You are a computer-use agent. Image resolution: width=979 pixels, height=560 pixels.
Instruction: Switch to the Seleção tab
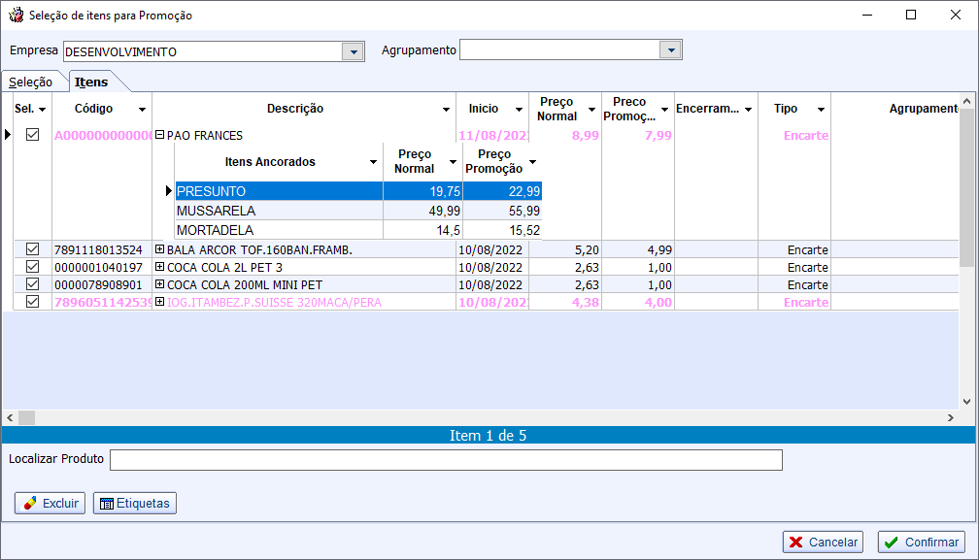click(x=31, y=82)
